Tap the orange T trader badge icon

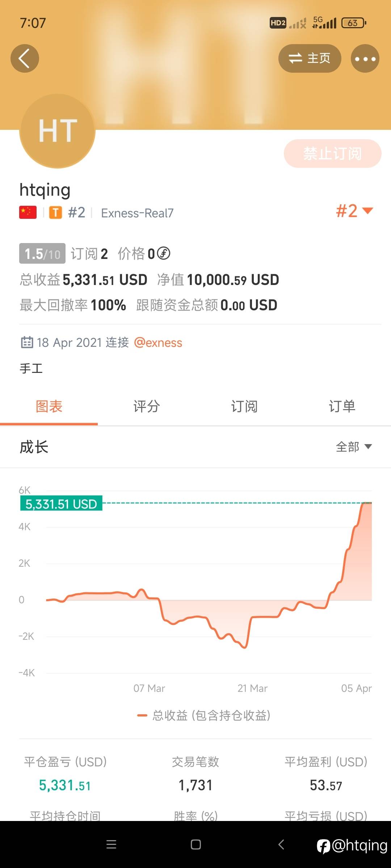pos(55,213)
